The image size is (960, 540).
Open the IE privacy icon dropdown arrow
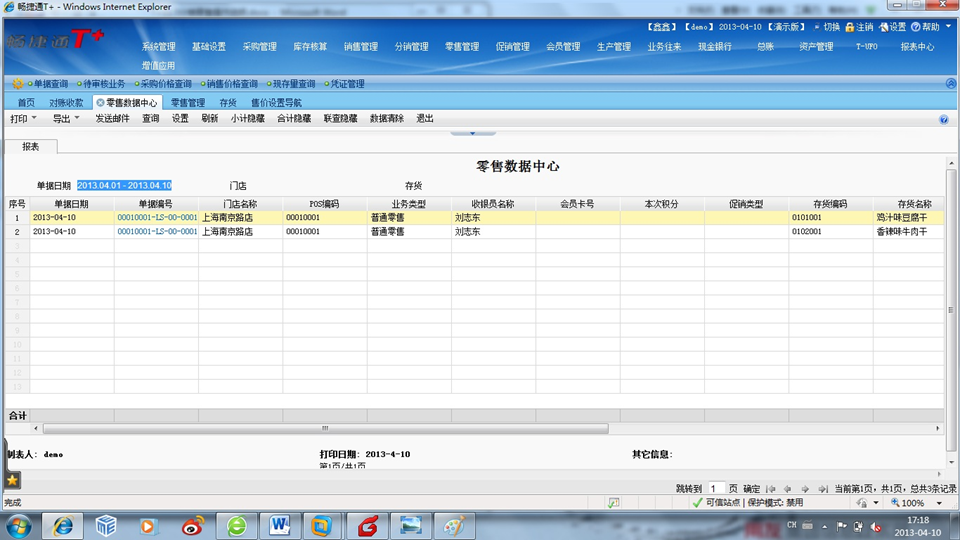(x=876, y=503)
